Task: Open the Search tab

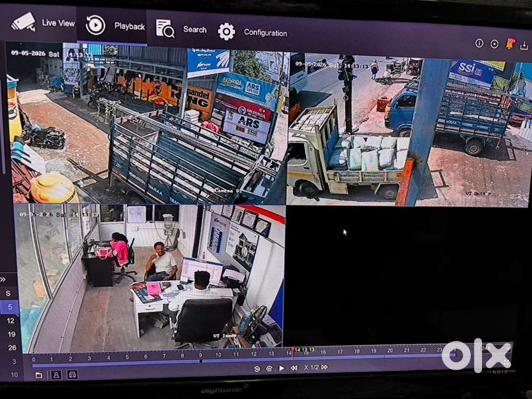Action: point(181,29)
